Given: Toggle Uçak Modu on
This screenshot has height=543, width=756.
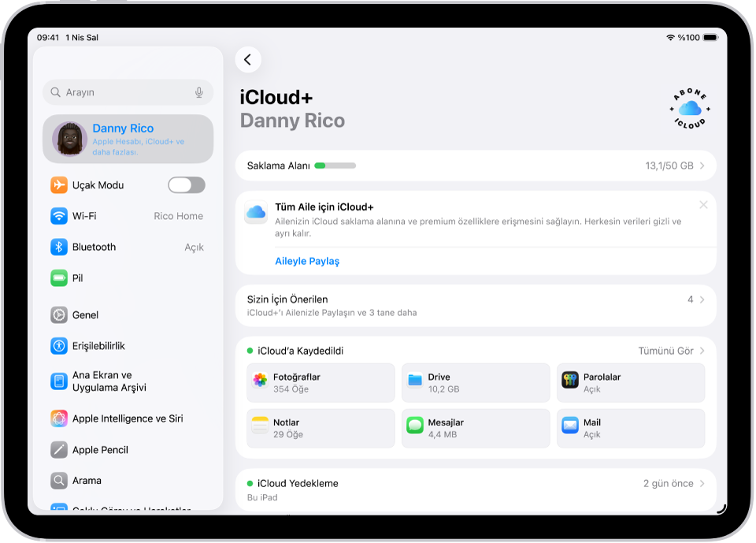Looking at the screenshot, I should click(187, 184).
